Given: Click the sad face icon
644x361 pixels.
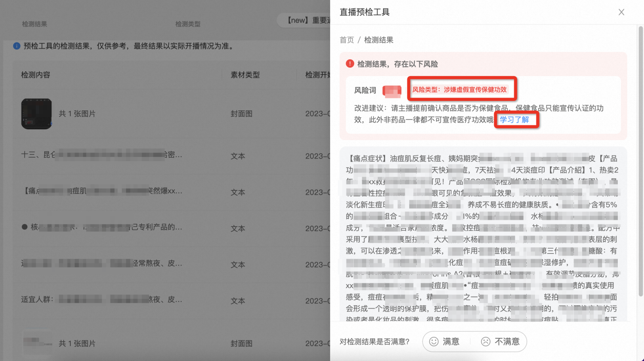Looking at the screenshot, I should pos(486,342).
